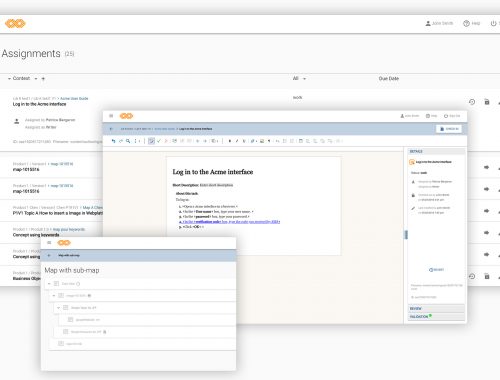
Task: Click the Details panel header in the editor
Action: (x=436, y=151)
